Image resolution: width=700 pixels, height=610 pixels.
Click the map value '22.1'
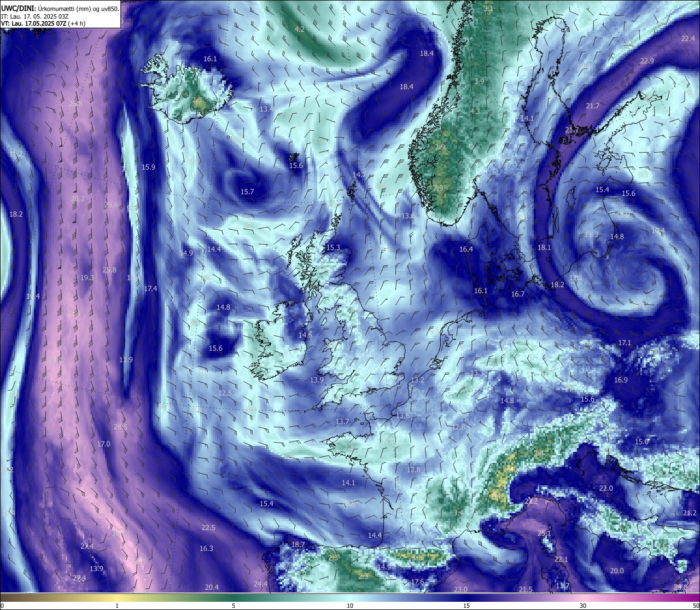pos(561,559)
